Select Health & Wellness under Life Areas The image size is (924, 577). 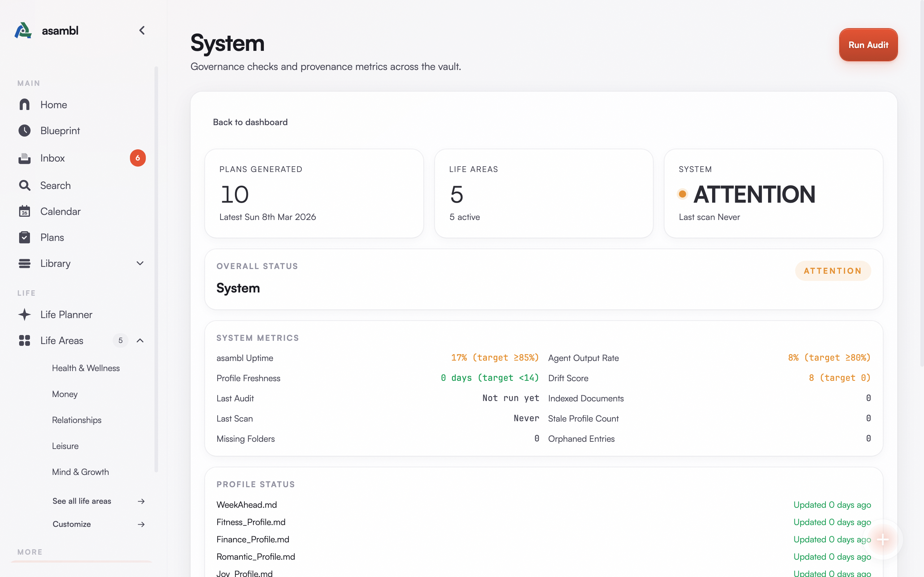coord(86,368)
